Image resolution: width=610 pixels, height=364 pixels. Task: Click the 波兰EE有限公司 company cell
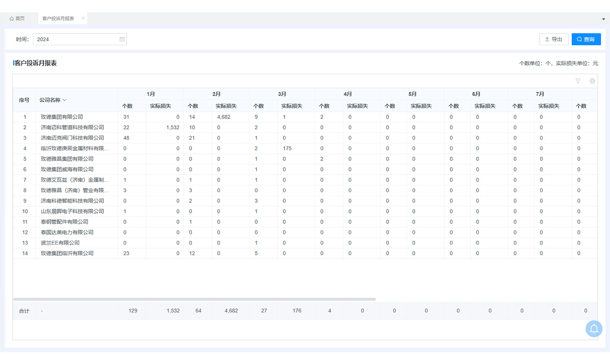click(x=60, y=243)
